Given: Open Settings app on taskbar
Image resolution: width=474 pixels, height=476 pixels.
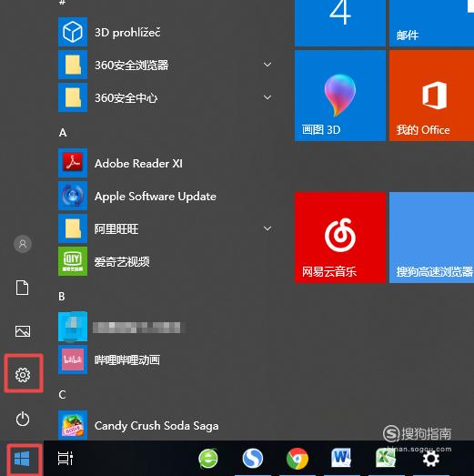Looking at the screenshot, I should 431,459.
